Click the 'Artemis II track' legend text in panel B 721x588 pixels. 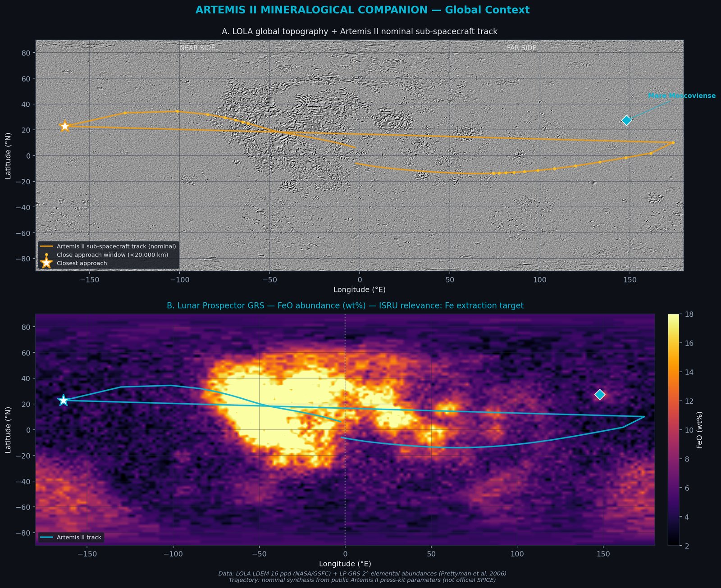click(x=79, y=538)
